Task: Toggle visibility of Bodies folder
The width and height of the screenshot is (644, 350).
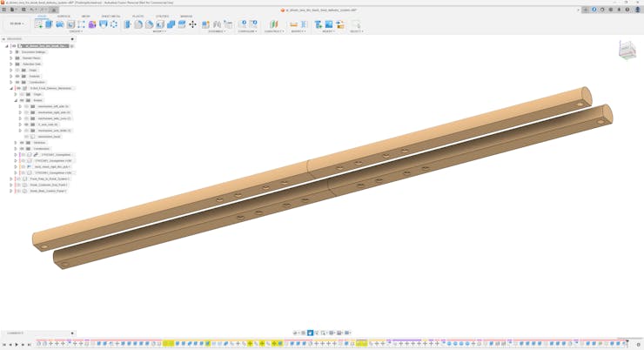Action: pyautogui.click(x=22, y=100)
